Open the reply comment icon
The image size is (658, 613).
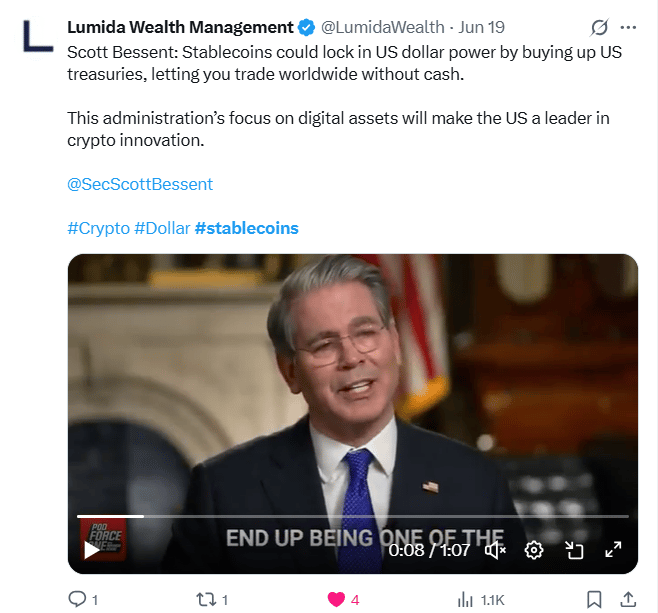(x=77, y=599)
